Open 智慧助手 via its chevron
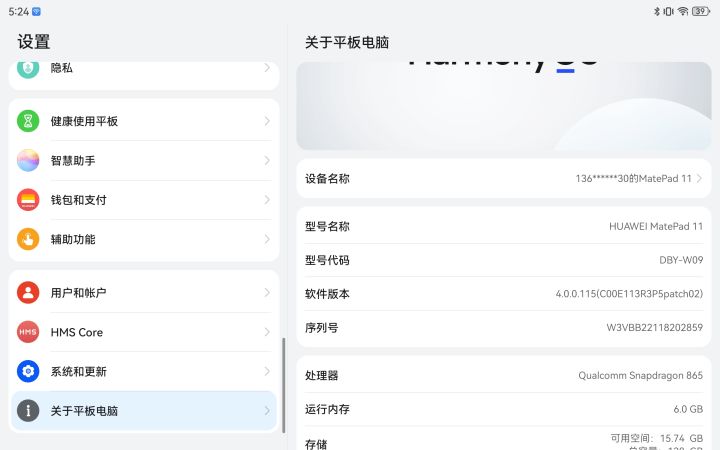Screen dimensions: 720x450 click(x=267, y=160)
